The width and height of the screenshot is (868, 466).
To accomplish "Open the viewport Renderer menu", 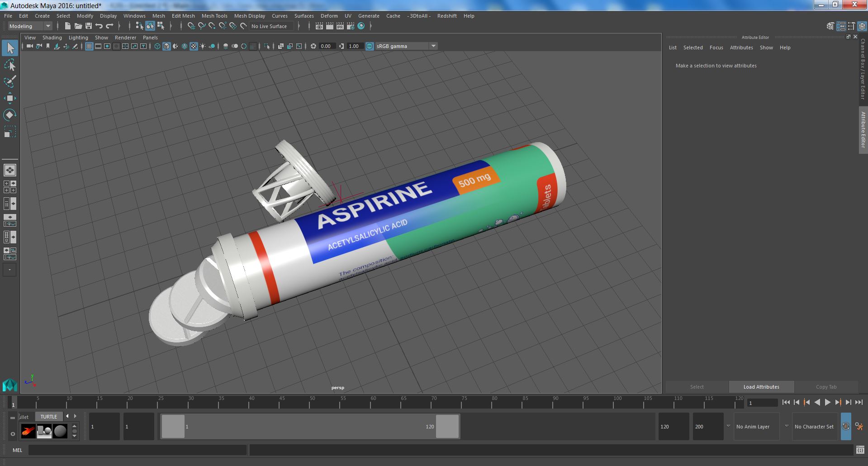I will tap(125, 38).
